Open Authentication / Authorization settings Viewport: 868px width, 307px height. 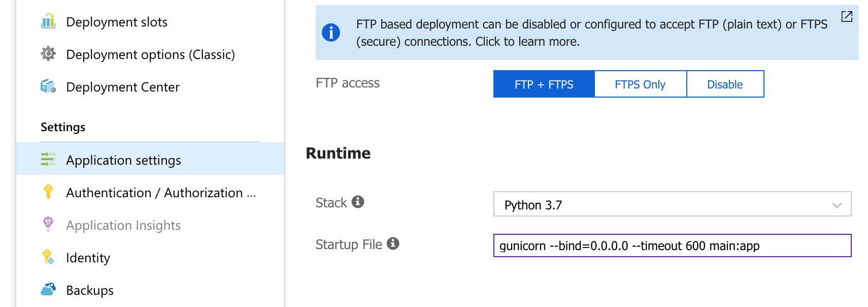click(x=160, y=193)
